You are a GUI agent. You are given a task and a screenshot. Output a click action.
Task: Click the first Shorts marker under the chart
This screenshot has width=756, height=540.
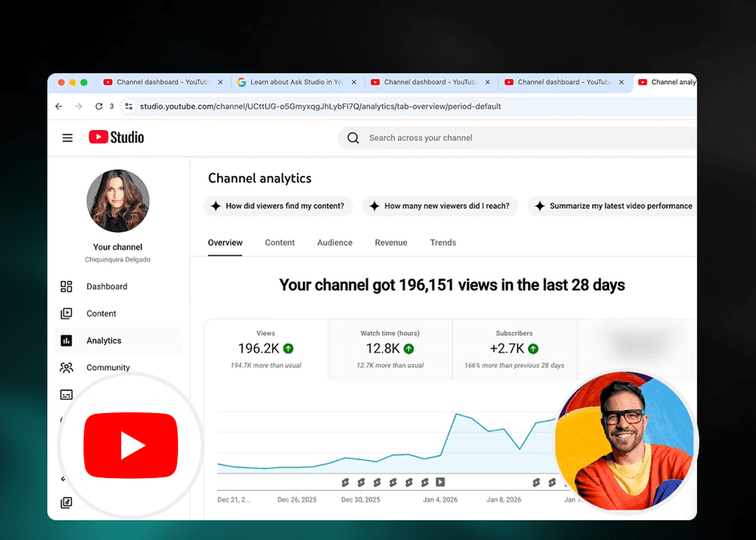tap(345, 482)
